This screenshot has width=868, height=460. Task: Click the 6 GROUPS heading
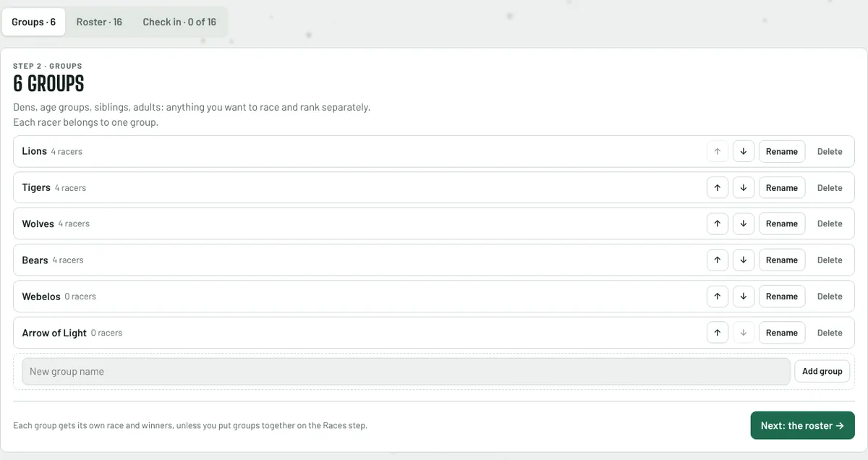[48, 84]
